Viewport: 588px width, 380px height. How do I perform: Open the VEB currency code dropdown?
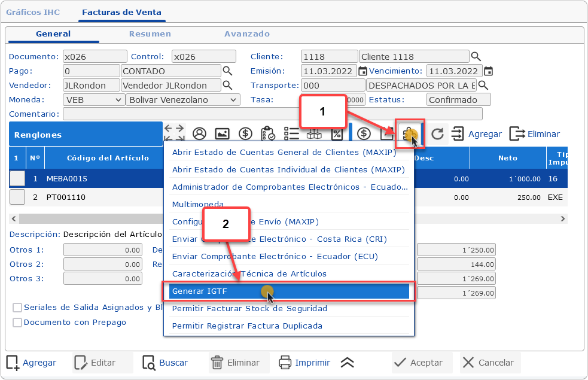(93, 100)
